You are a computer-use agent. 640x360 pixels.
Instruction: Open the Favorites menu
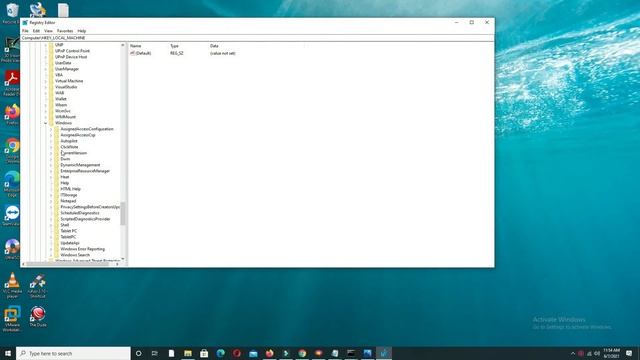tap(65, 31)
